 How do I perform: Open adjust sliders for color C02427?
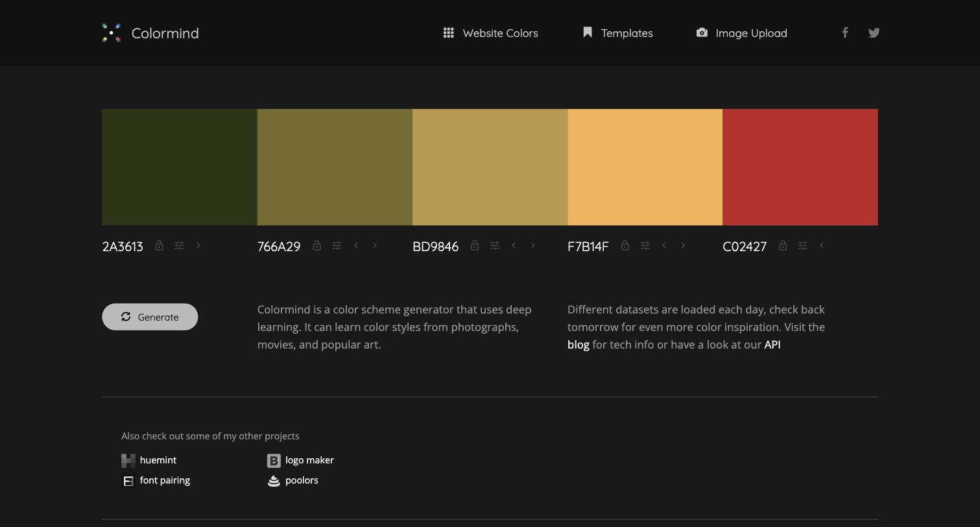coord(802,245)
